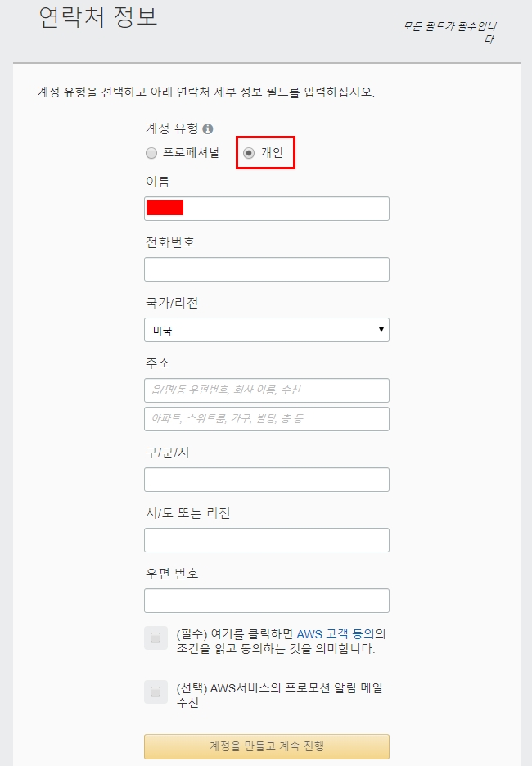Viewport: 532px width, 766px height.
Task: Click the 프로페셔널 radio label text
Action: (191, 153)
